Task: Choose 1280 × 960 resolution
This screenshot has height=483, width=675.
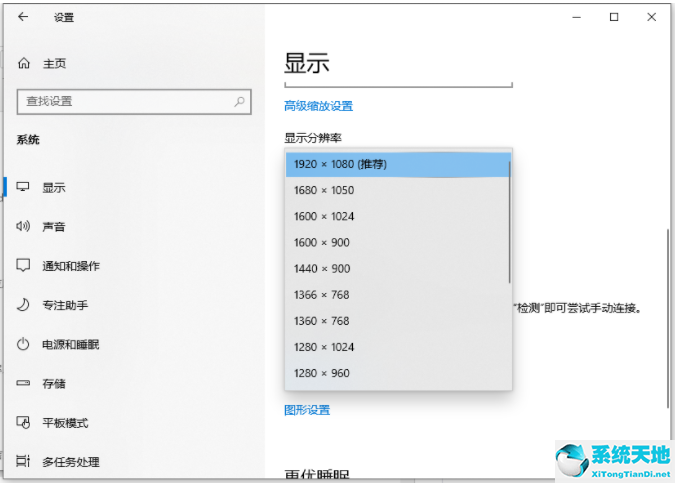Action: point(398,373)
